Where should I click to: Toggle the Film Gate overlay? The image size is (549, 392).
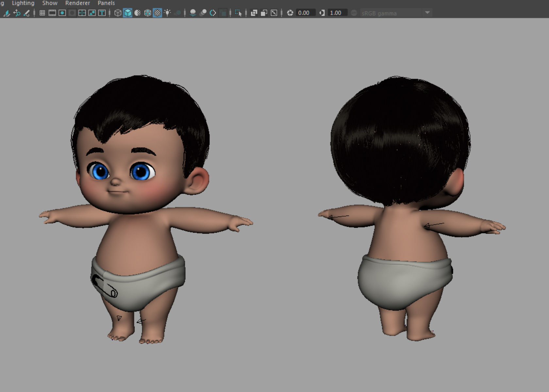(x=52, y=13)
